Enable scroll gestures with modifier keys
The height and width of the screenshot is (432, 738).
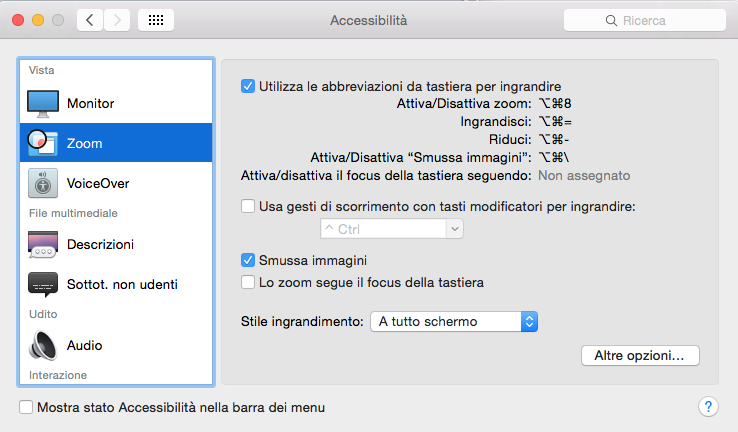click(248, 207)
